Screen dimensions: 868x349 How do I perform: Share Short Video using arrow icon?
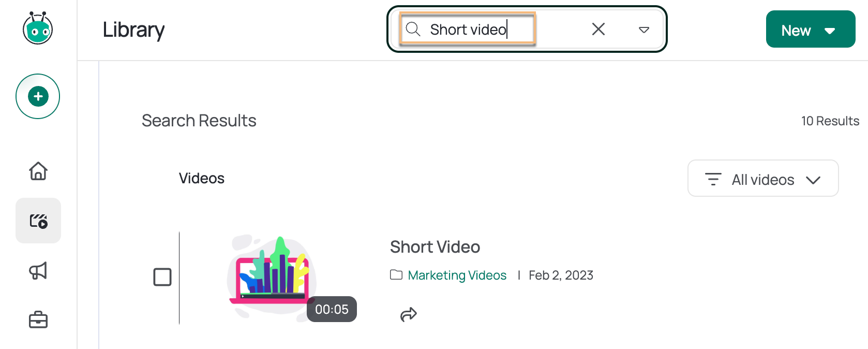pyautogui.click(x=409, y=314)
